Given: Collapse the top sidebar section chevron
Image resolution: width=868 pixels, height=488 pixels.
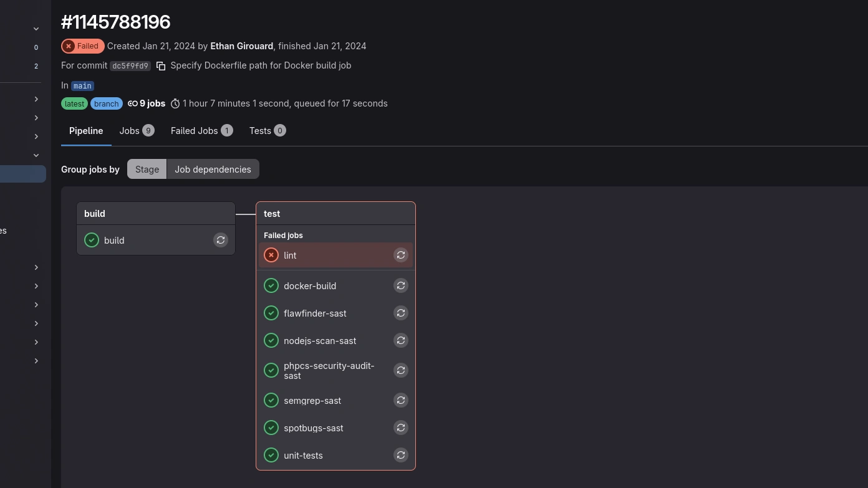Looking at the screenshot, I should (36, 29).
